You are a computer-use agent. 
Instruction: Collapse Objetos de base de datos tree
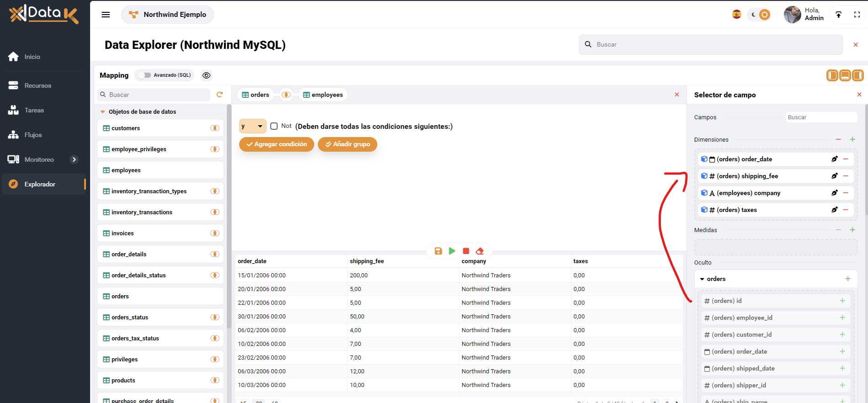103,111
